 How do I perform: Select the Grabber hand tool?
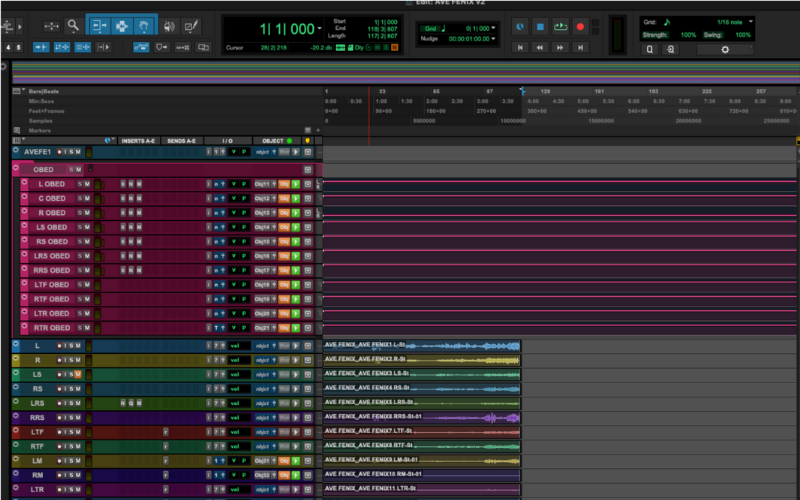coord(144,25)
